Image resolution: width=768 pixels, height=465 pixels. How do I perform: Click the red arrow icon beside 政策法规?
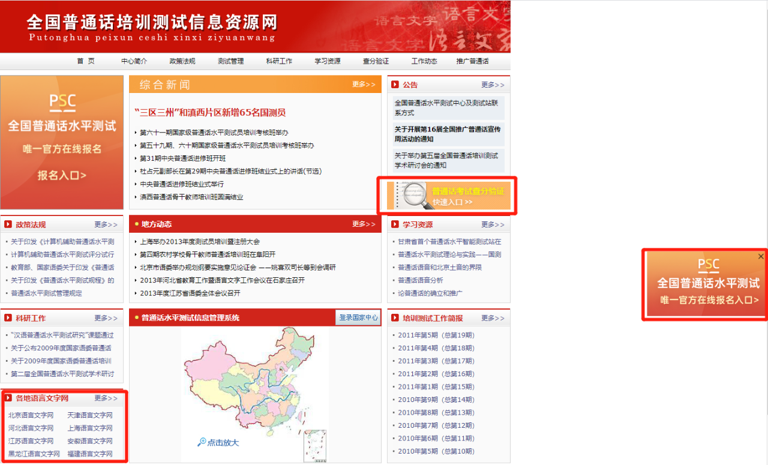pos(8,225)
